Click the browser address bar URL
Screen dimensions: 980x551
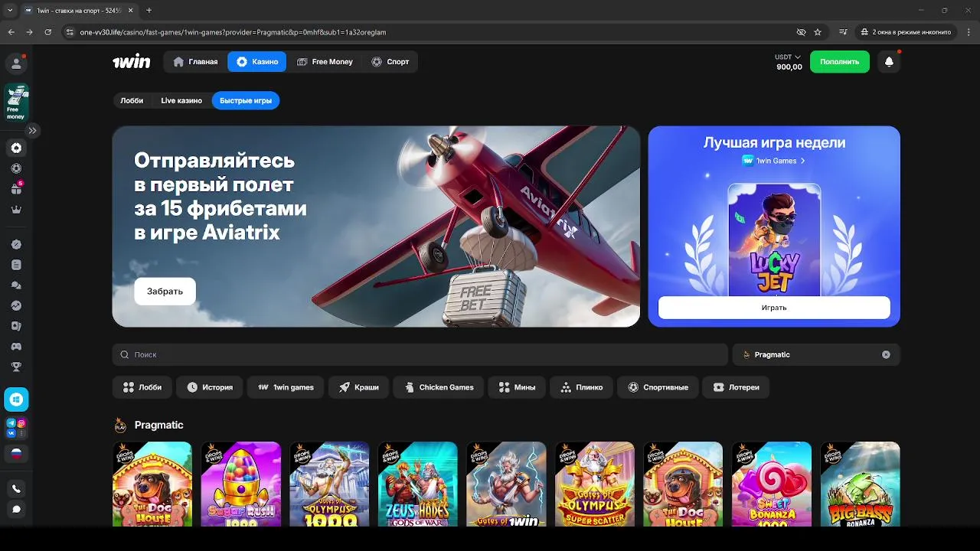[233, 32]
